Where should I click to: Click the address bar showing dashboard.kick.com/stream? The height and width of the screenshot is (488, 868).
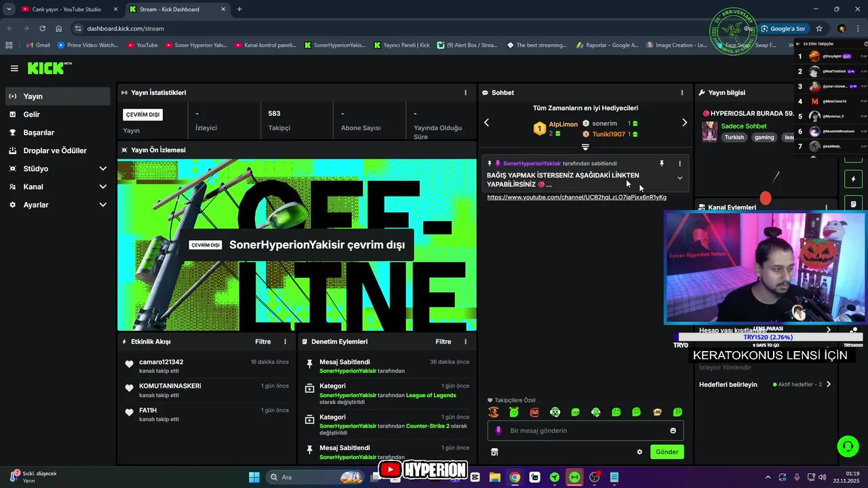tap(407, 28)
